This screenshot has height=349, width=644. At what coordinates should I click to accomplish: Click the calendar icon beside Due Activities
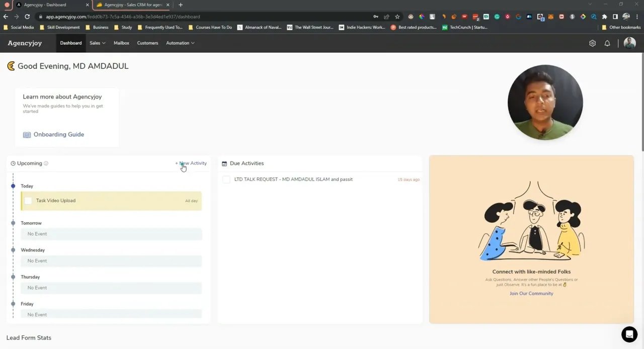pyautogui.click(x=225, y=163)
